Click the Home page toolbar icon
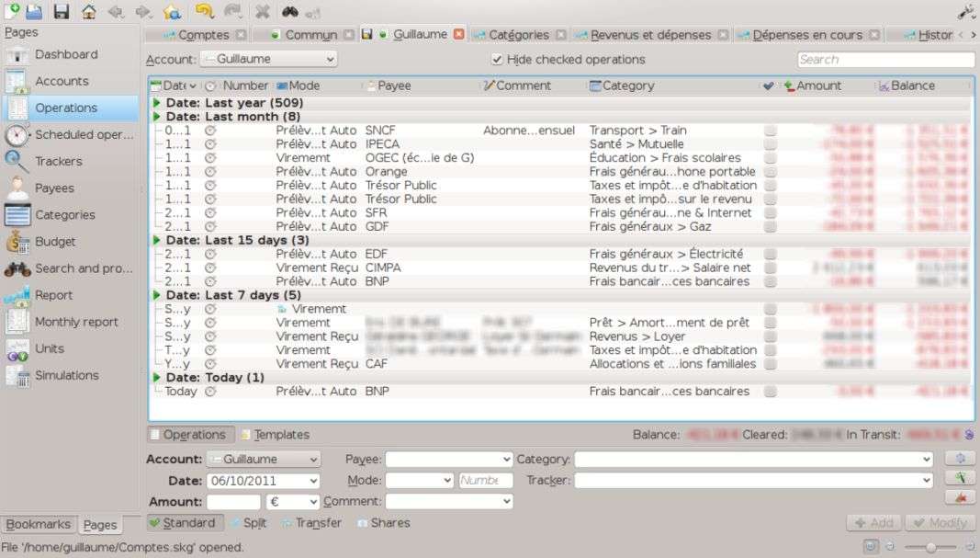The width and height of the screenshot is (980, 558). click(89, 12)
